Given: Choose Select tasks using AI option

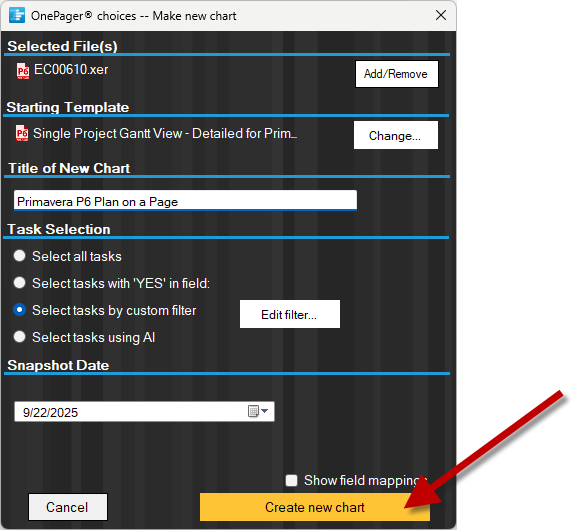Looking at the screenshot, I should pyautogui.click(x=19, y=336).
